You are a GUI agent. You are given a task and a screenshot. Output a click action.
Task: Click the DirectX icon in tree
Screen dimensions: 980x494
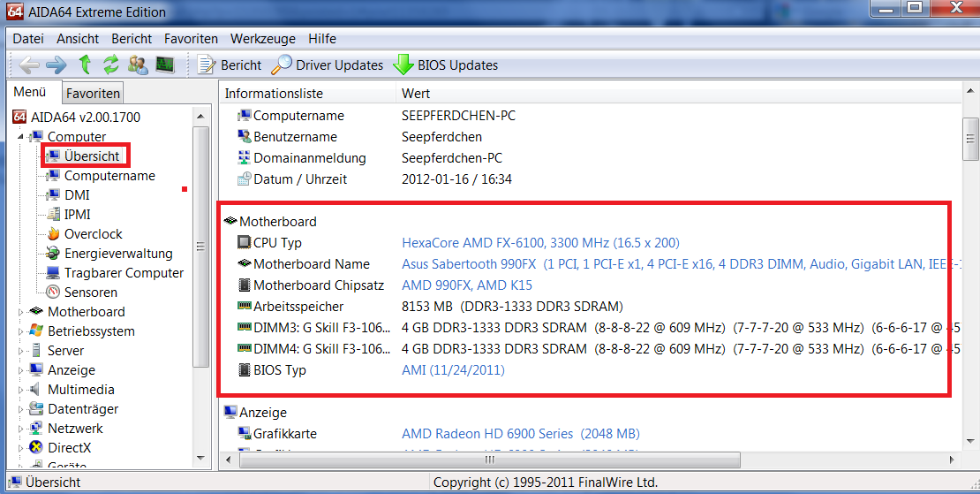(36, 448)
